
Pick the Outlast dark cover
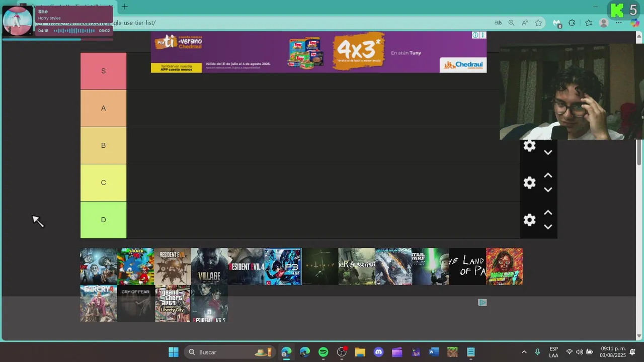pos(320,266)
